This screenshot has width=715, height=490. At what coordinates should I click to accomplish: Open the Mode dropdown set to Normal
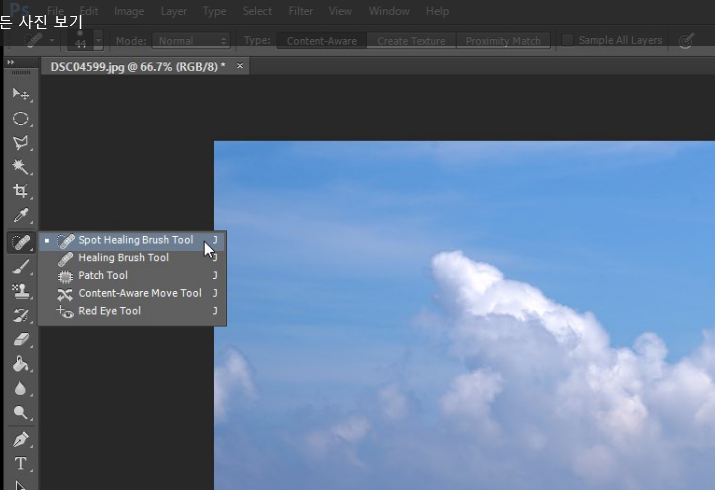[x=192, y=41]
